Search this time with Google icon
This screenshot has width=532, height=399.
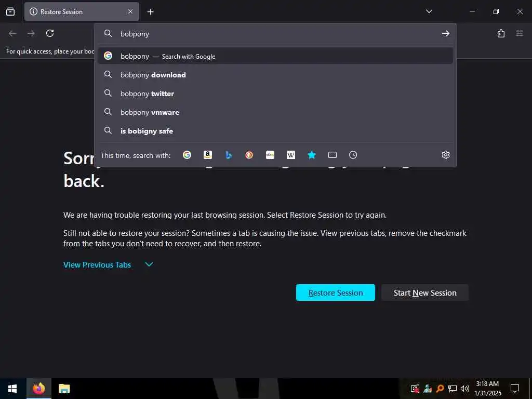(187, 155)
